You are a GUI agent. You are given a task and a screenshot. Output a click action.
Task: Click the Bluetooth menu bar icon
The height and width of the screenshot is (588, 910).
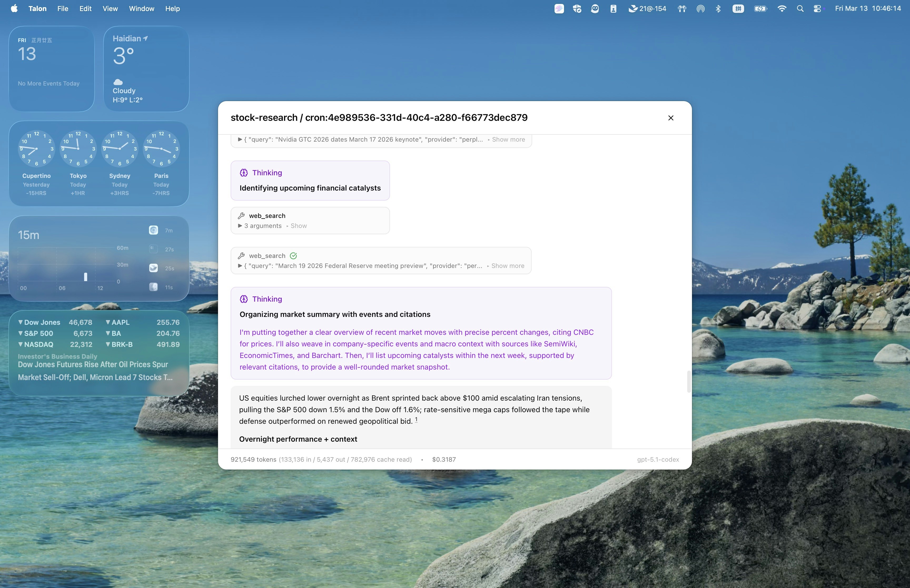pos(718,8)
